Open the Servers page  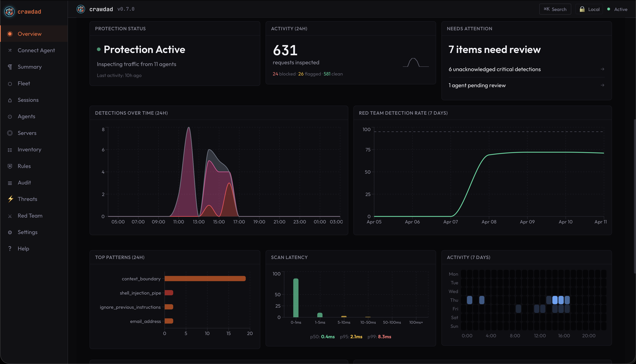coord(34,133)
